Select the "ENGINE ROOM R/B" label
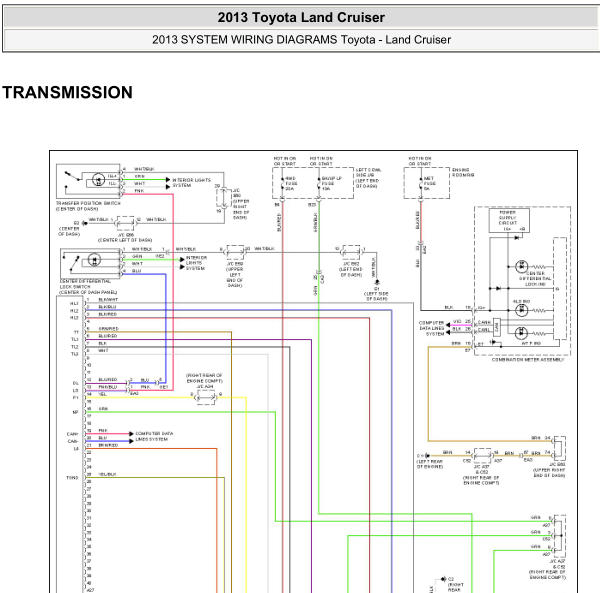This screenshot has height=593, width=600. click(463, 173)
